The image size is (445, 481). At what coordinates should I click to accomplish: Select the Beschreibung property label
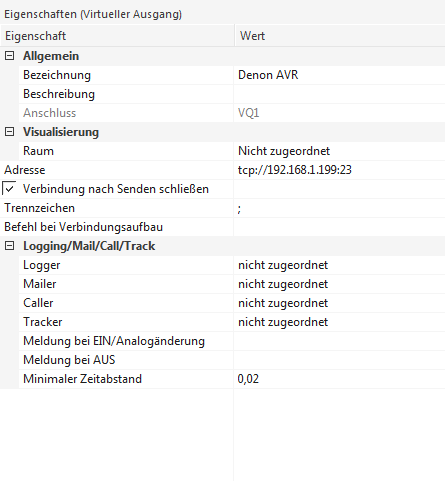pyautogui.click(x=59, y=94)
